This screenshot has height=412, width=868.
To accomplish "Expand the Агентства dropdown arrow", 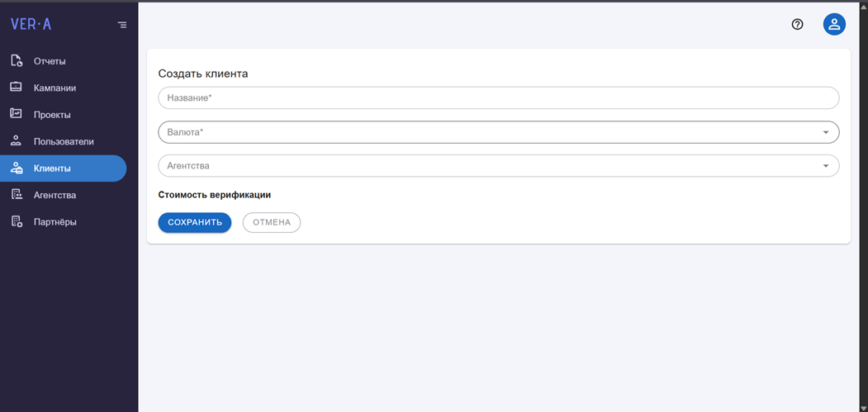I will (825, 166).
